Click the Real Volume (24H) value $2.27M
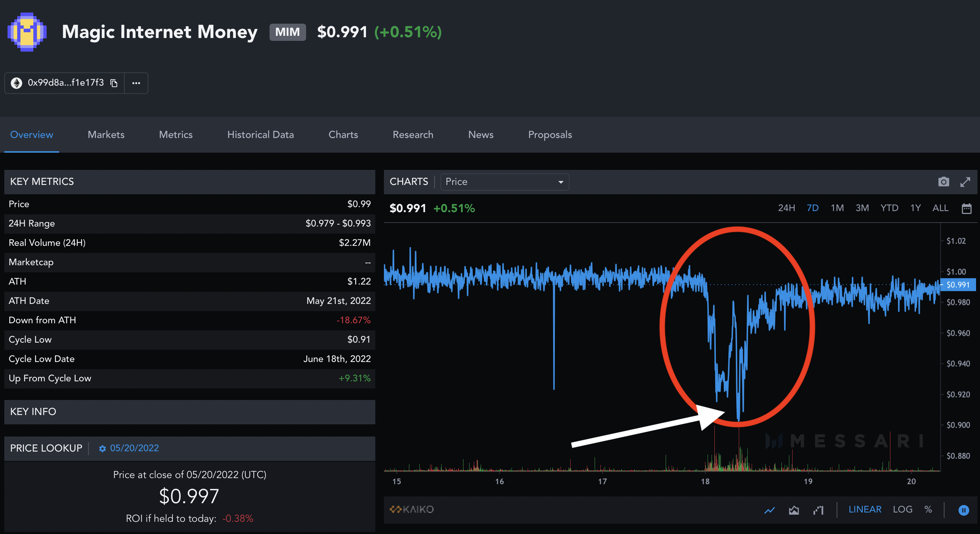 (355, 243)
